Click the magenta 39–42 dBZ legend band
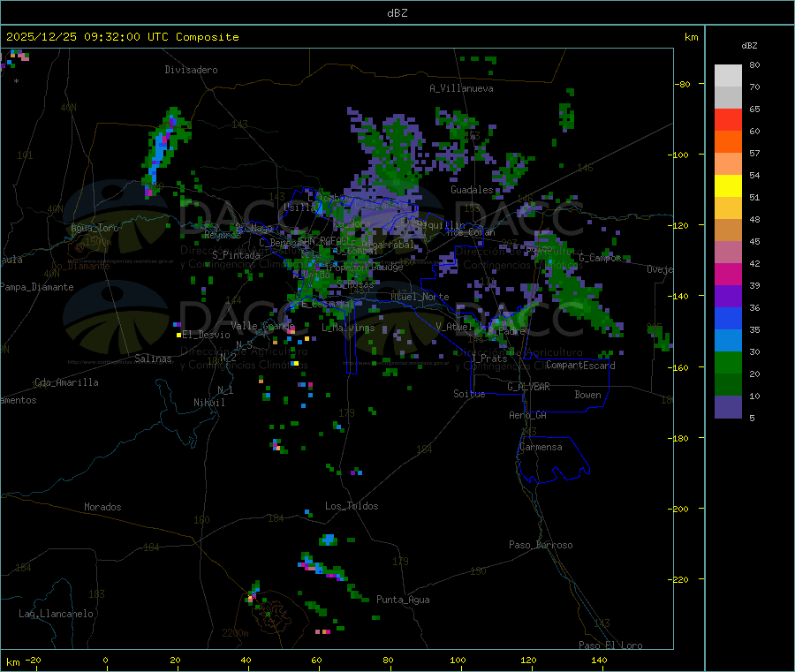 [x=728, y=274]
